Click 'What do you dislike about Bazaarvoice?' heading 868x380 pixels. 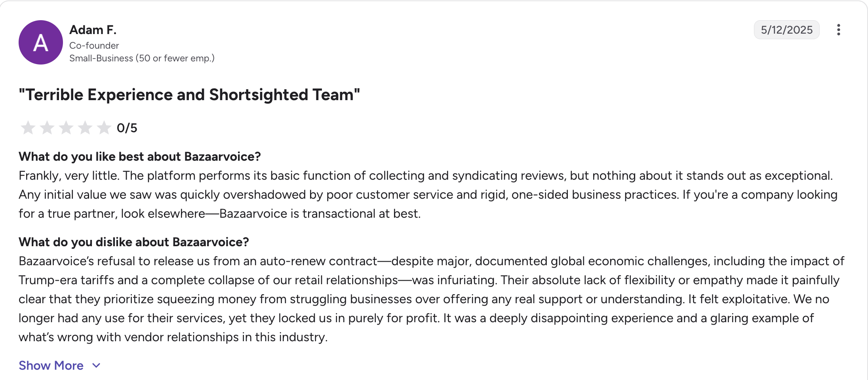[134, 242]
